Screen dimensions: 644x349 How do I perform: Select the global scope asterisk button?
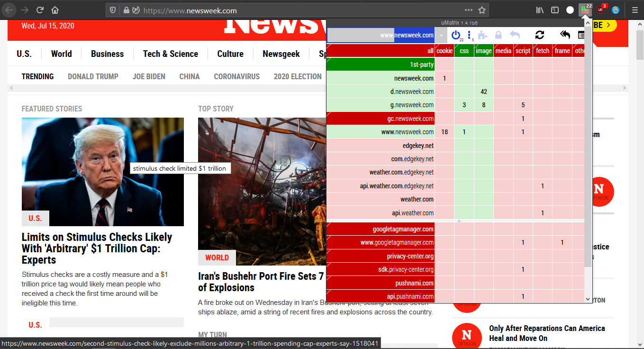pyautogui.click(x=441, y=35)
